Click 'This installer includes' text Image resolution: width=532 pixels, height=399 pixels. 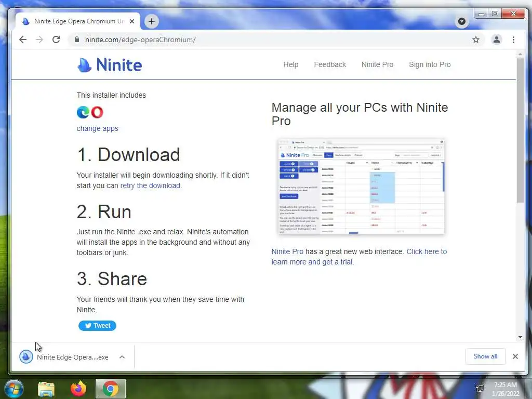(x=111, y=96)
